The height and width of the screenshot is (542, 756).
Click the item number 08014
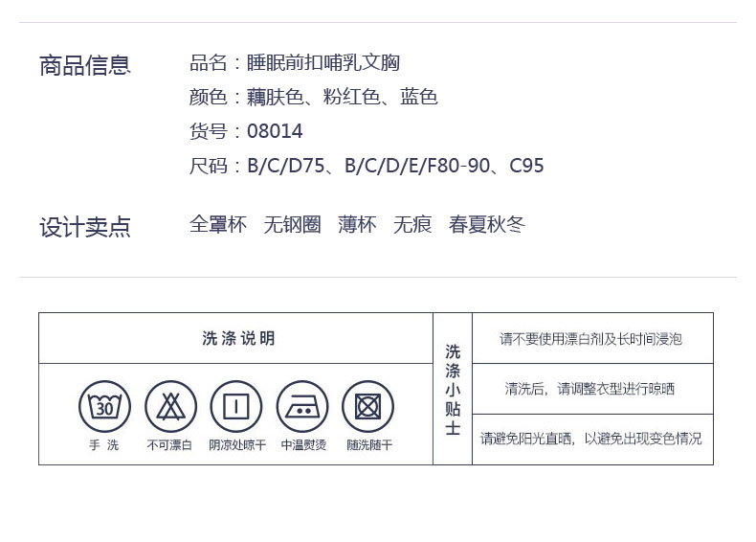click(275, 131)
